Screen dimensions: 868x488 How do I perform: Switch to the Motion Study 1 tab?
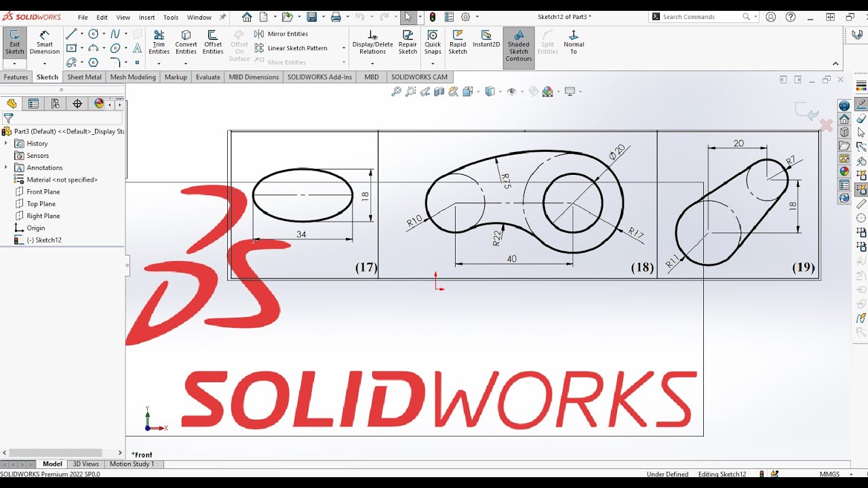tap(132, 464)
